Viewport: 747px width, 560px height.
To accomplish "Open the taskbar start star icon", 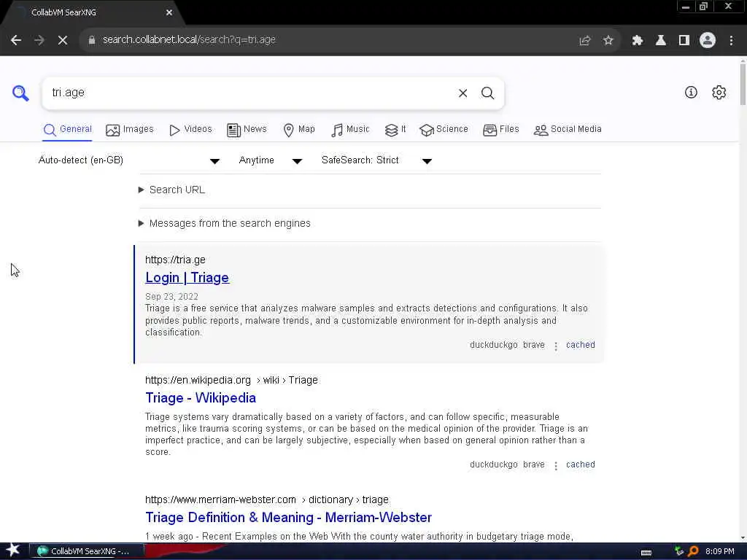I will pyautogui.click(x=12, y=551).
